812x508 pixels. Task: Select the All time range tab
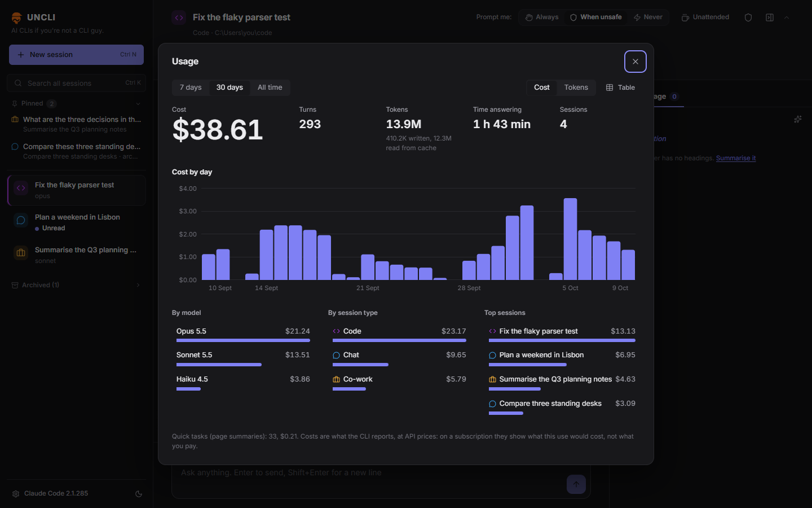[x=270, y=87]
